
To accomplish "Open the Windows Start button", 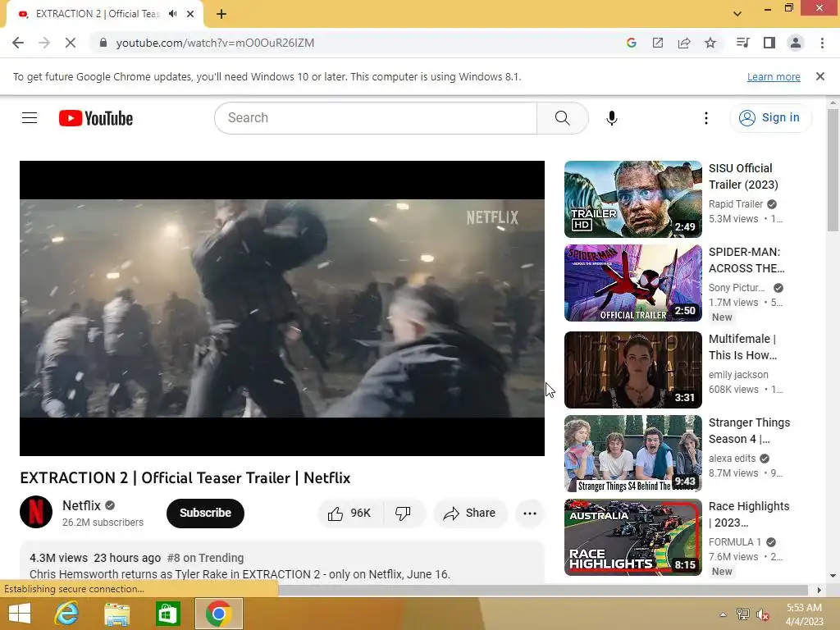I will pos(20,614).
